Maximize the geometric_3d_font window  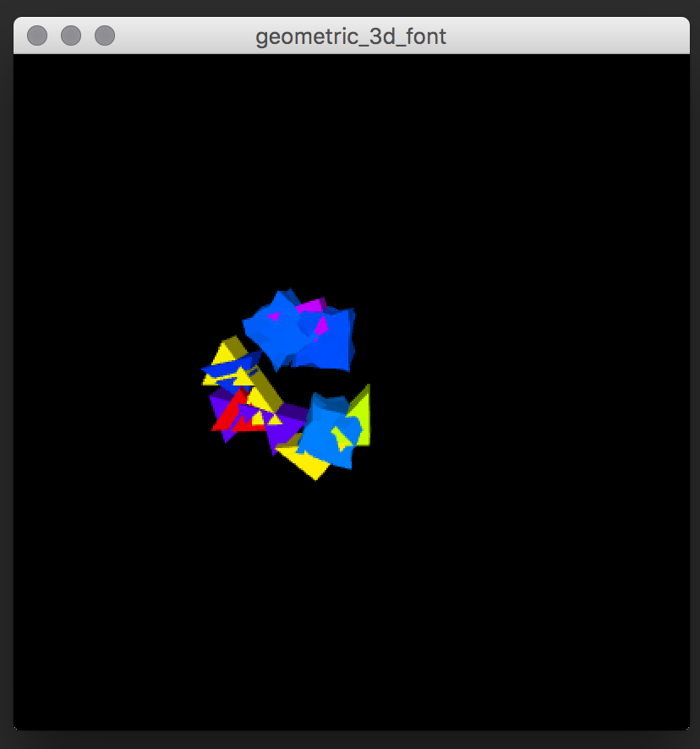[x=105, y=36]
